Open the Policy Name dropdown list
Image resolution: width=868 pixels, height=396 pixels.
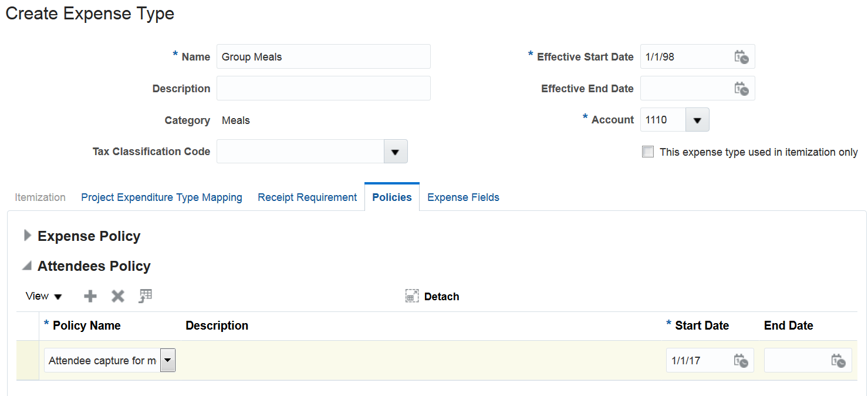click(x=168, y=361)
